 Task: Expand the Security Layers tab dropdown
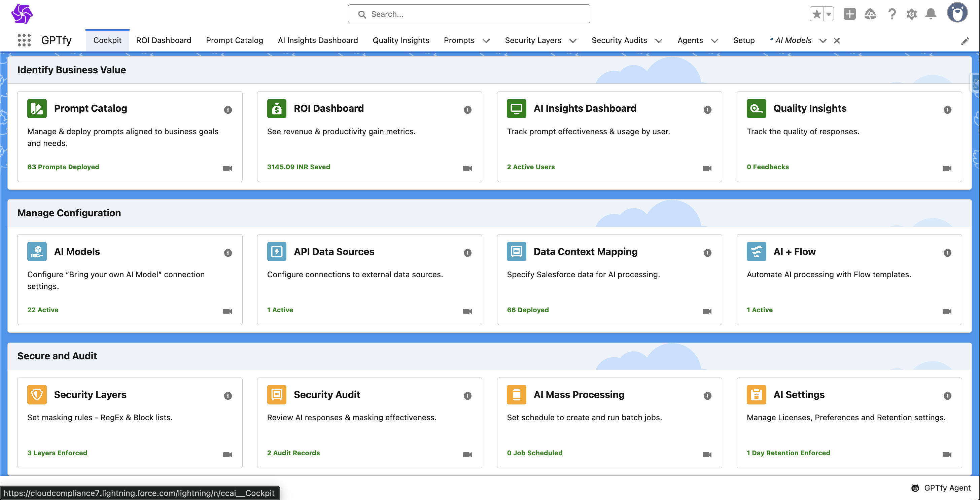573,41
